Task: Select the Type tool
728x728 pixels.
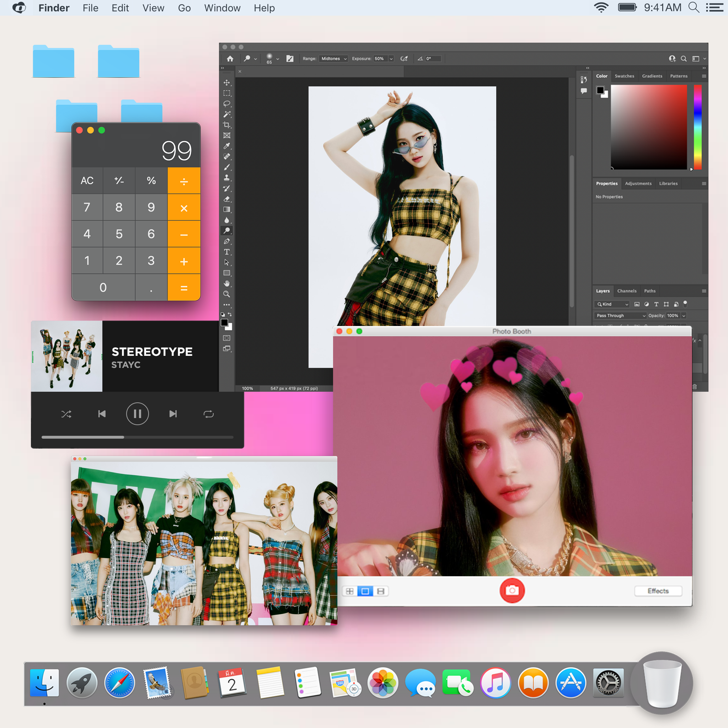Action: pos(226,252)
